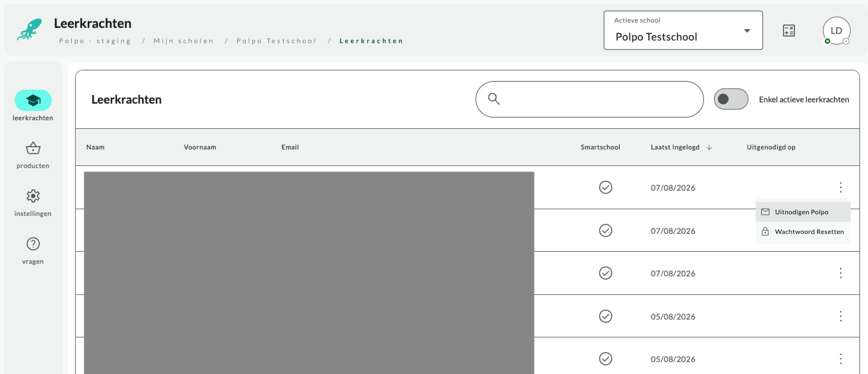This screenshot has width=868, height=374.
Task: Sort by Uitgenodigd op column header
Action: [771, 147]
